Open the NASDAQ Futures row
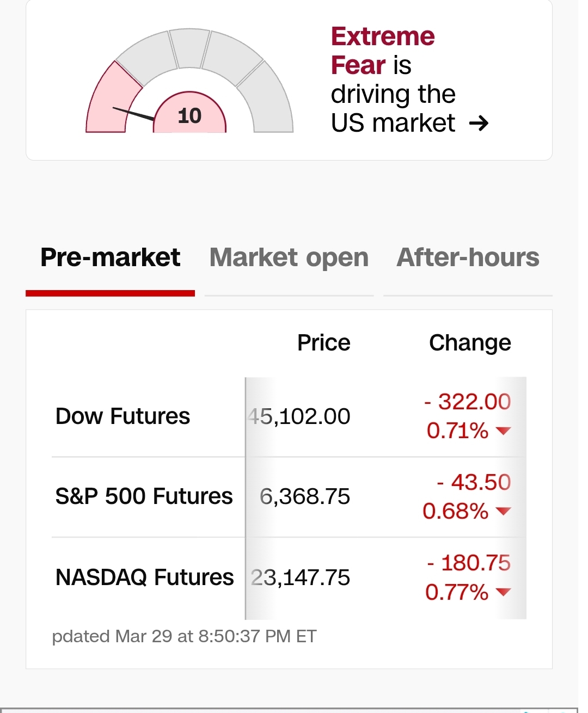 (x=144, y=577)
